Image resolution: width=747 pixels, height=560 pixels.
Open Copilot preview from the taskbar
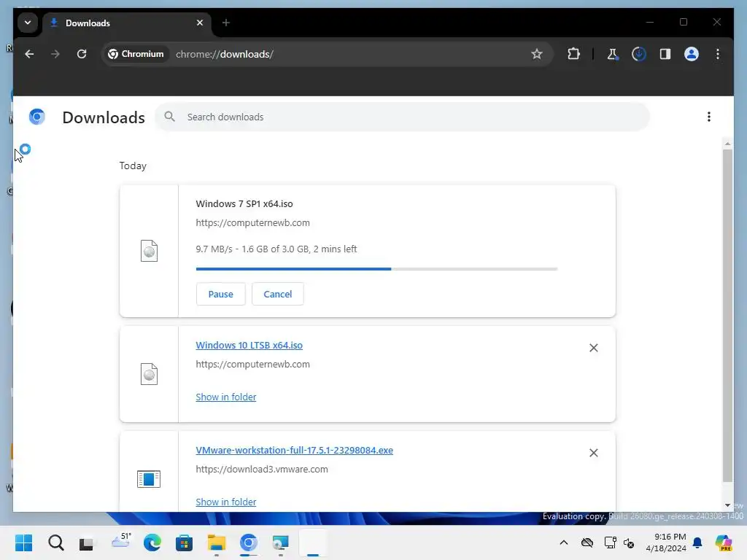tap(723, 542)
